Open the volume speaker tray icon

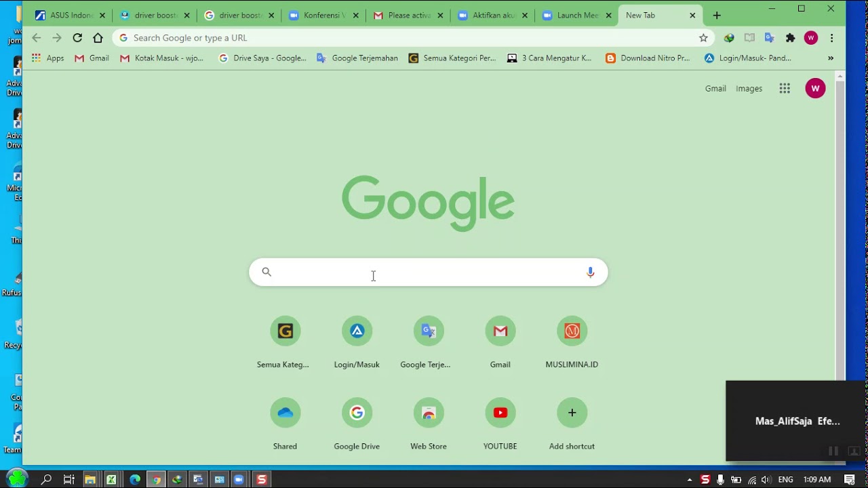pos(766,480)
